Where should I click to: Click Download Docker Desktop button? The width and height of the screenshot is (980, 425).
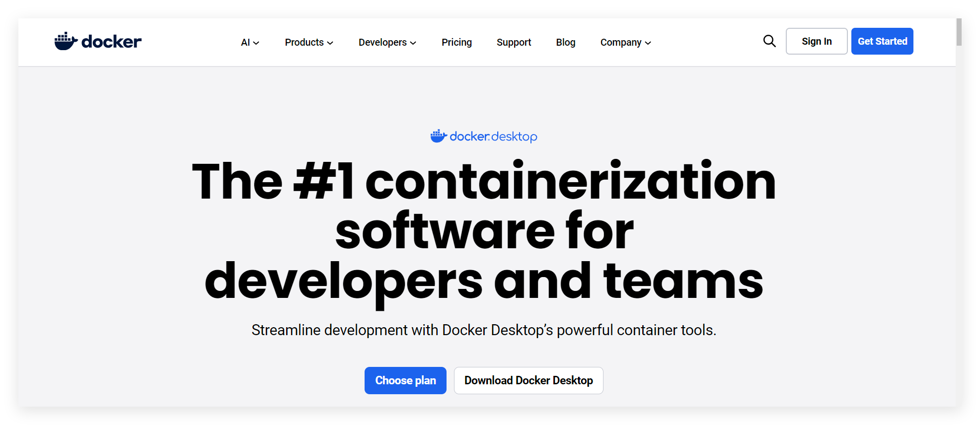[528, 380]
